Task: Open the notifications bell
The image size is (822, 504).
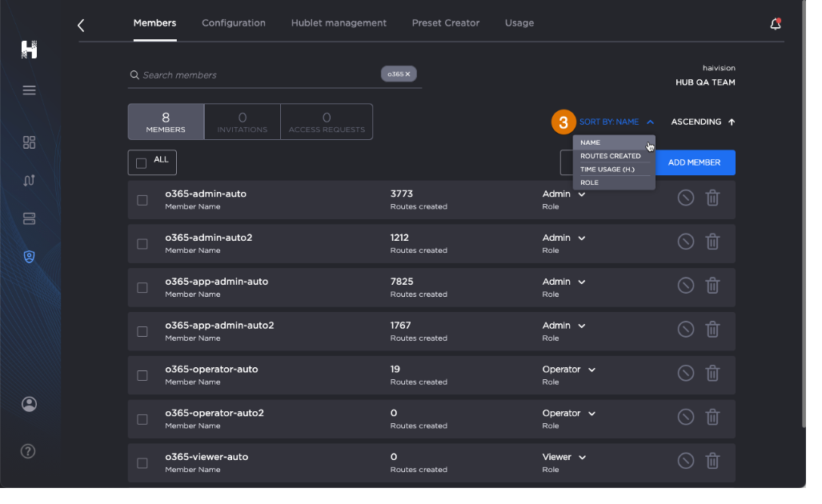Action: [775, 24]
